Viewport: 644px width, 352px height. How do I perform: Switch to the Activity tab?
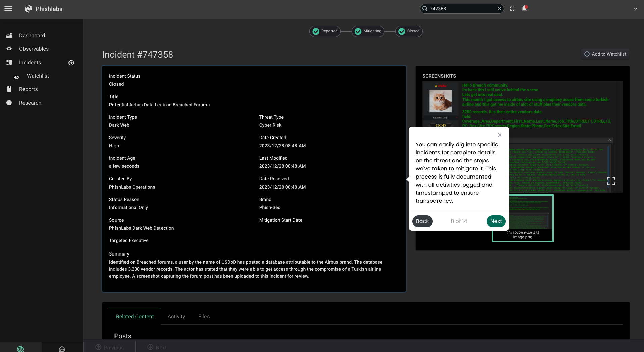pyautogui.click(x=176, y=317)
